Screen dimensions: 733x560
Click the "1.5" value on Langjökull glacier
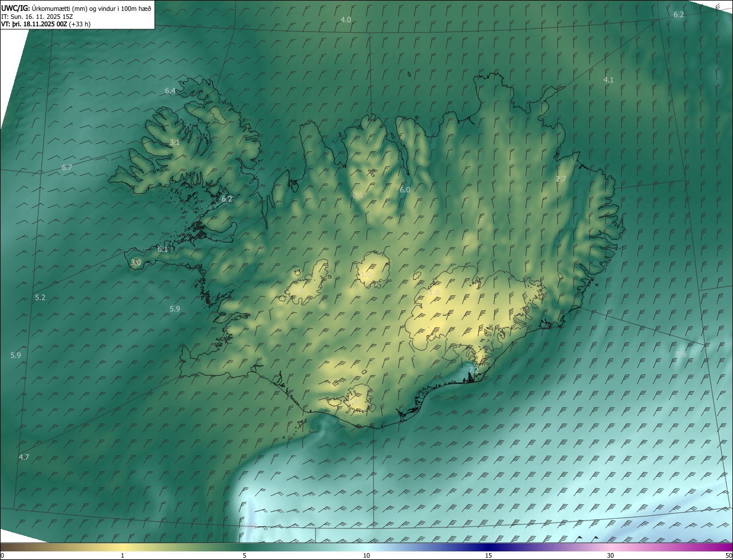[299, 291]
